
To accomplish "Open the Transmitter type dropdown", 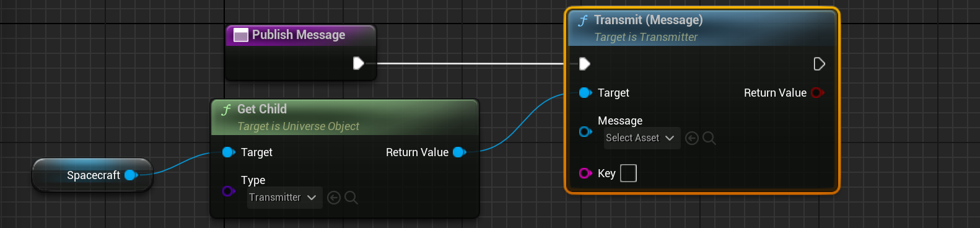I will tap(284, 198).
